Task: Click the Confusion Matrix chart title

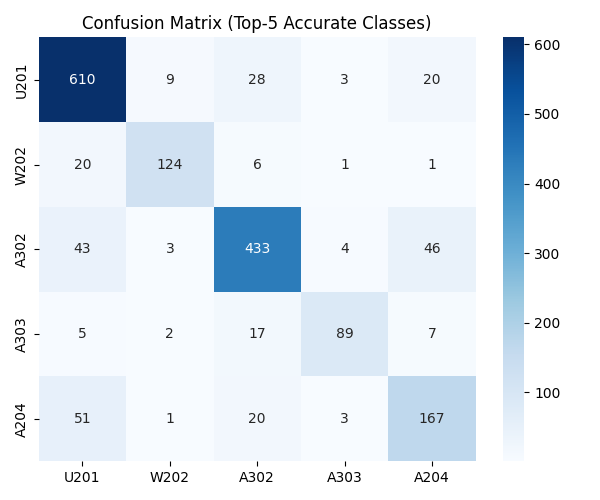Action: 257,23
